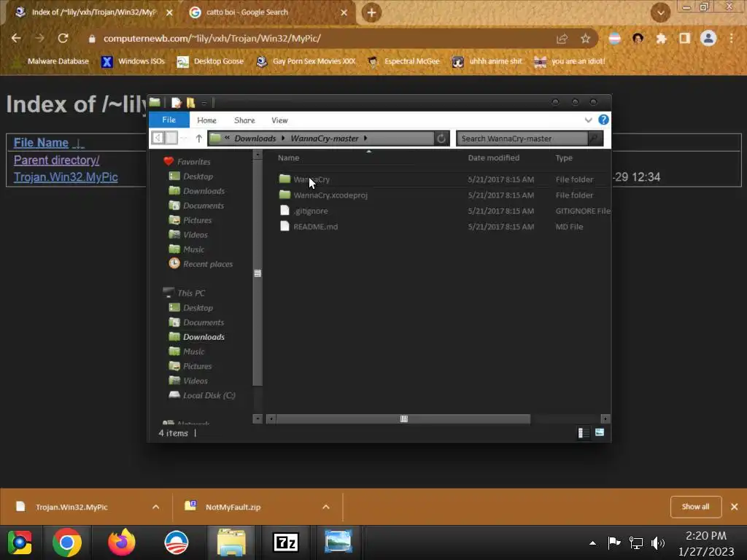The width and height of the screenshot is (747, 560).
Task: Switch to large icons view icon
Action: coord(600,432)
